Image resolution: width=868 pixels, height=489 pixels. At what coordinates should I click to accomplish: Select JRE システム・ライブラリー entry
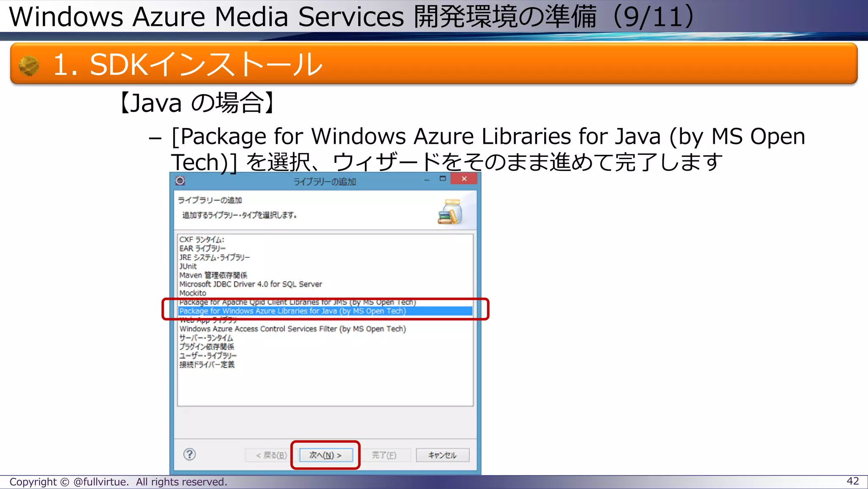click(x=325, y=257)
